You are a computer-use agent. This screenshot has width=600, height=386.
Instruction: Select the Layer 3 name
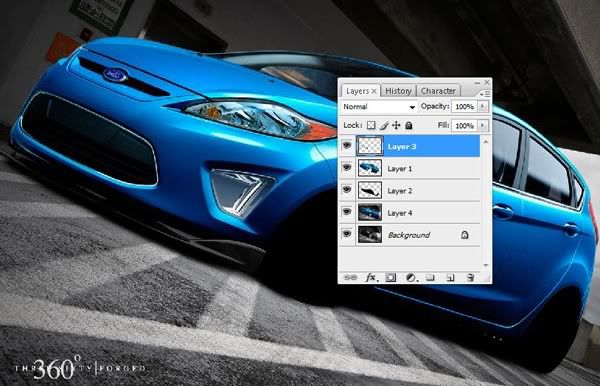click(x=401, y=147)
